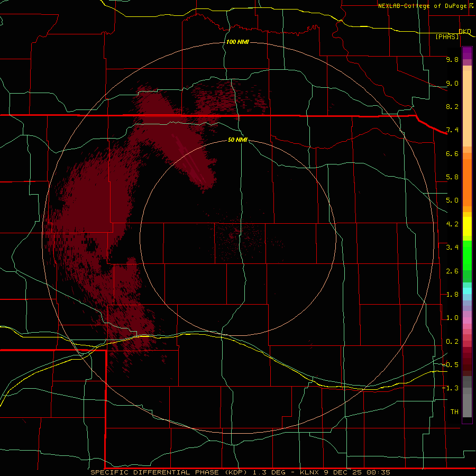Click the bright green color bar segment
This screenshot has width=476, height=476.
[x=467, y=255]
